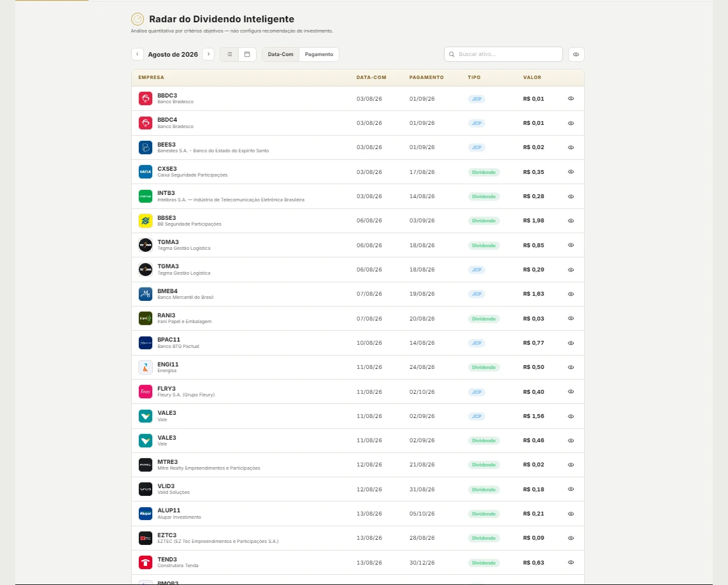Screen dimensions: 728x585
Task: Toggle the eye icon for EZTC3
Action: 571,538
